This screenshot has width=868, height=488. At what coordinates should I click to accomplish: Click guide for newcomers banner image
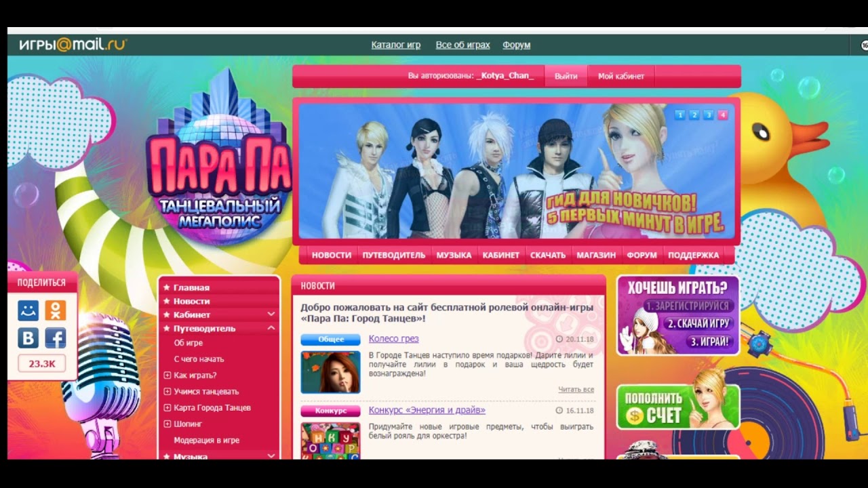(517, 171)
